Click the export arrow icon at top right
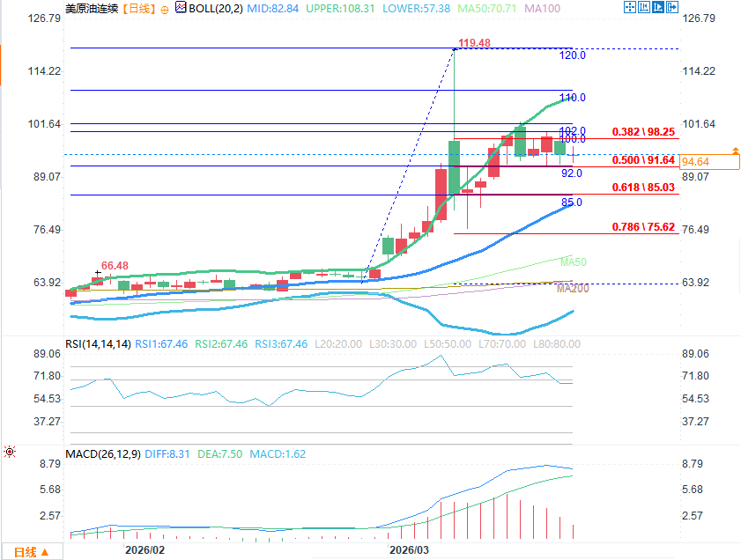741x560 pixels. pyautogui.click(x=672, y=7)
